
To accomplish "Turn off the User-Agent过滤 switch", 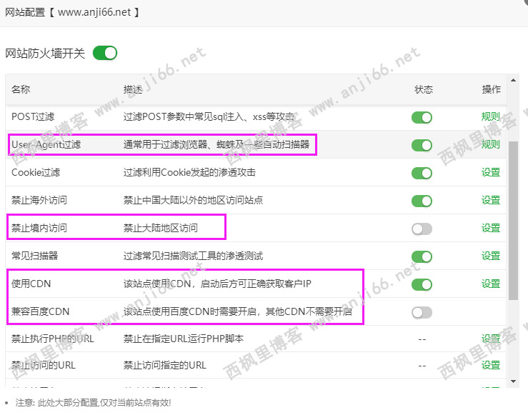I will tap(422, 145).
